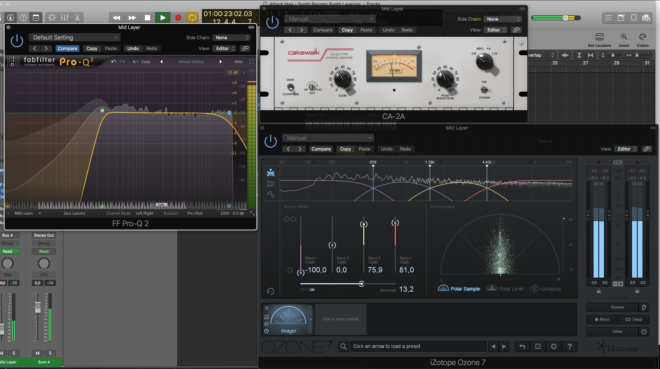The height and width of the screenshot is (369, 660).
Task: Select the green low-cut EQ band node
Action: [102, 111]
